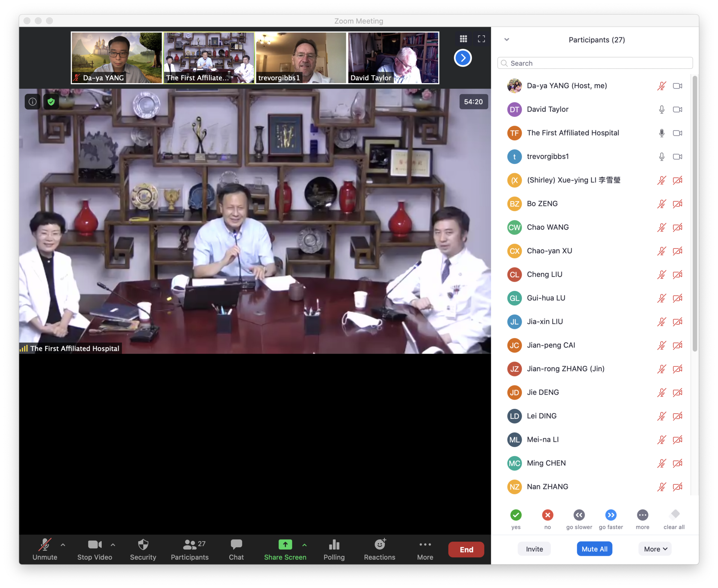Click into the participants Search field
This screenshot has width=718, height=588.
(595, 63)
